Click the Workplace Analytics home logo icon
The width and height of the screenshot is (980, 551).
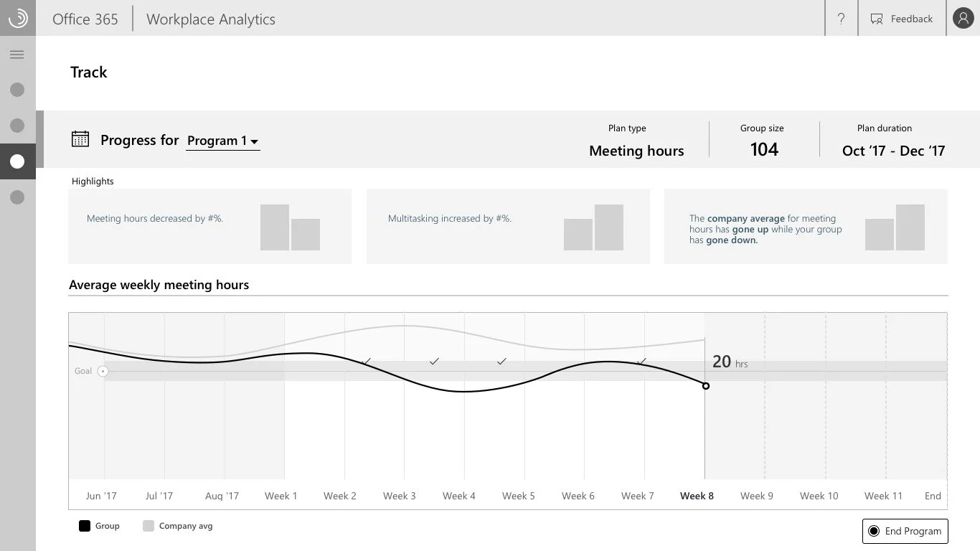pyautogui.click(x=17, y=18)
